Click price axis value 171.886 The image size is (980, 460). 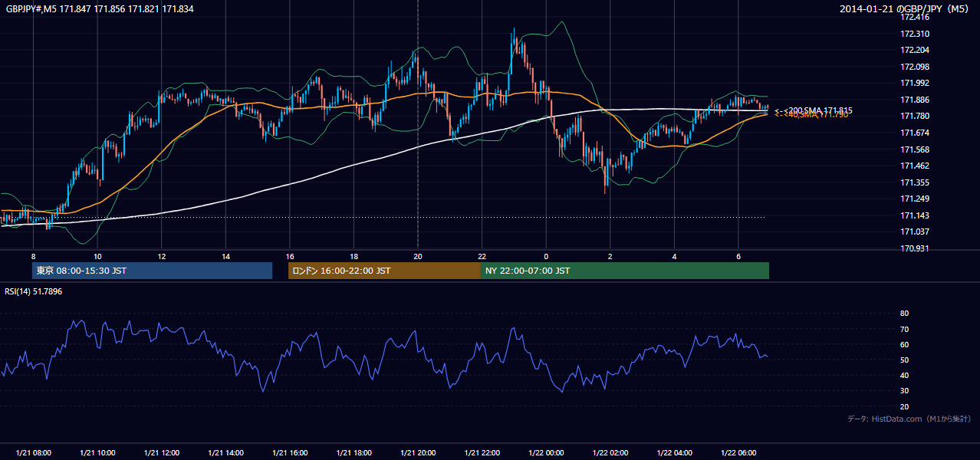pyautogui.click(x=916, y=100)
